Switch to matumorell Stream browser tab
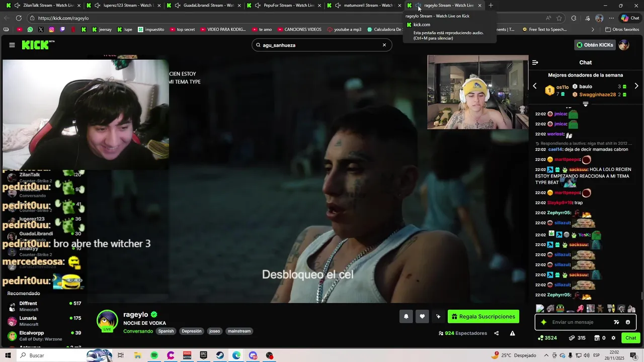The image size is (644, 362). [364, 6]
